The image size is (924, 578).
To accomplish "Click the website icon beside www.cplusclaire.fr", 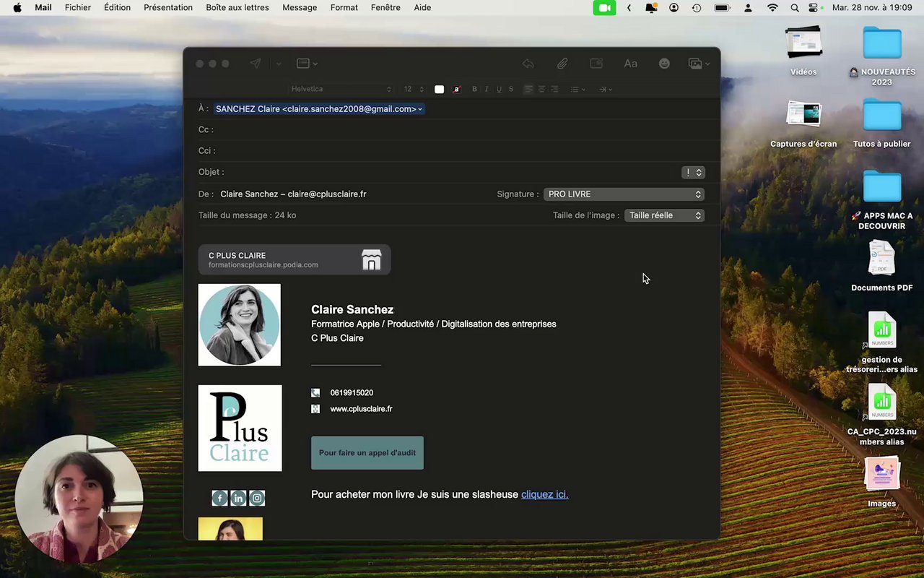I will [x=315, y=409].
